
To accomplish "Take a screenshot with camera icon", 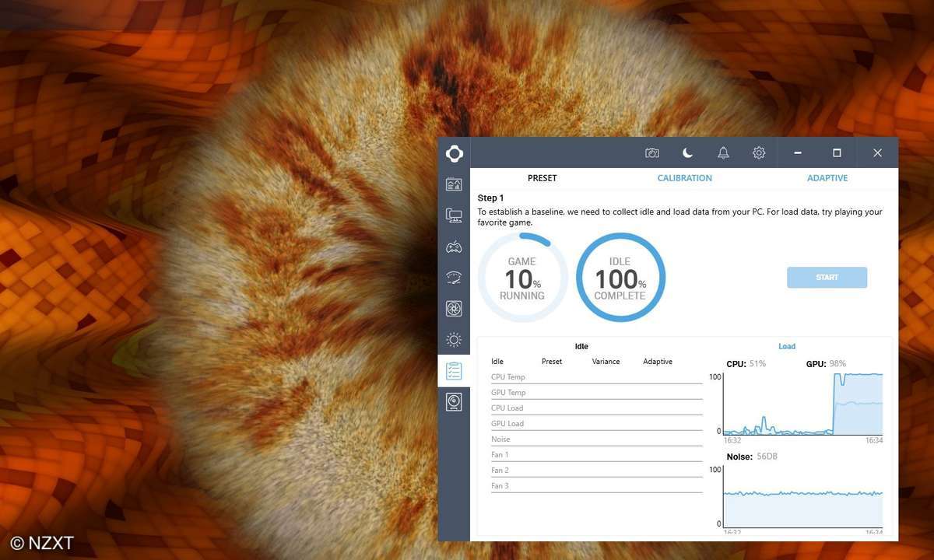I will (x=652, y=153).
